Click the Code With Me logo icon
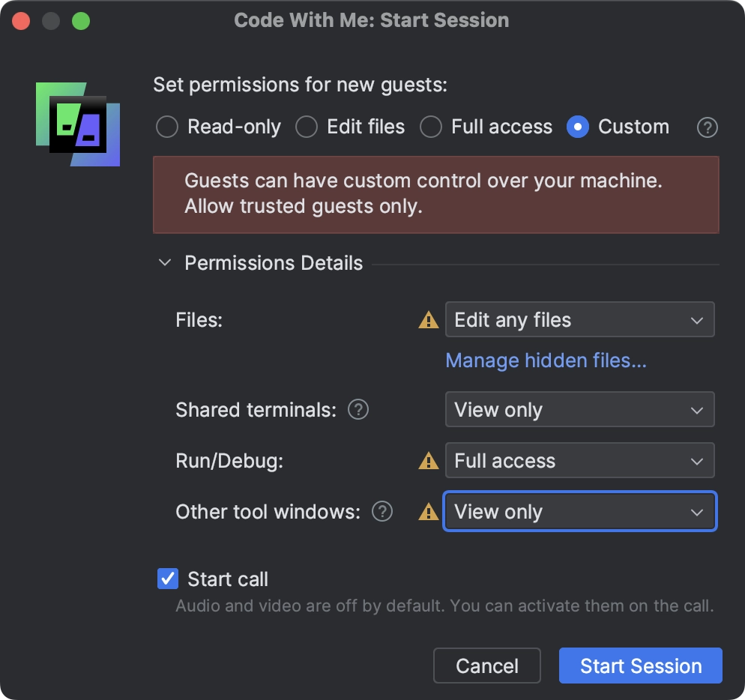This screenshot has width=745, height=700. (78, 124)
